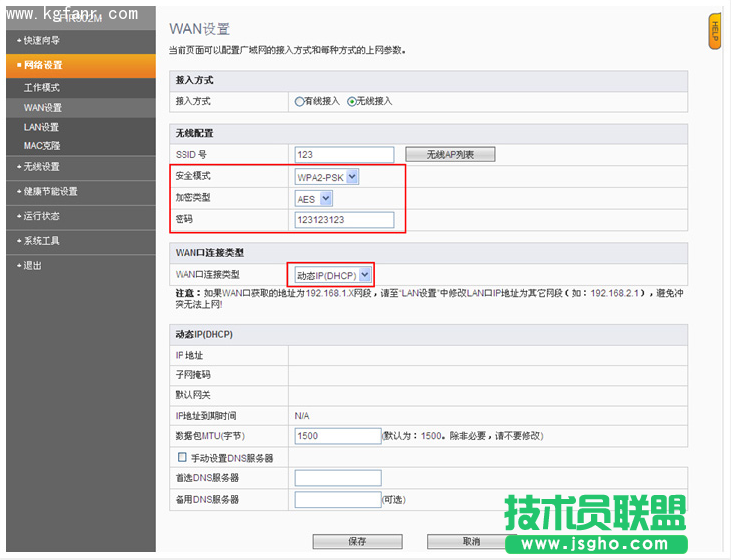Expand 运行状态 sidebar section
This screenshot has height=560, width=731.
tap(42, 216)
